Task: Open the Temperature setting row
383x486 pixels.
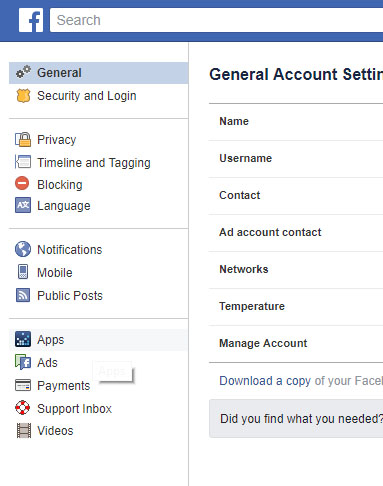Action: (x=296, y=307)
